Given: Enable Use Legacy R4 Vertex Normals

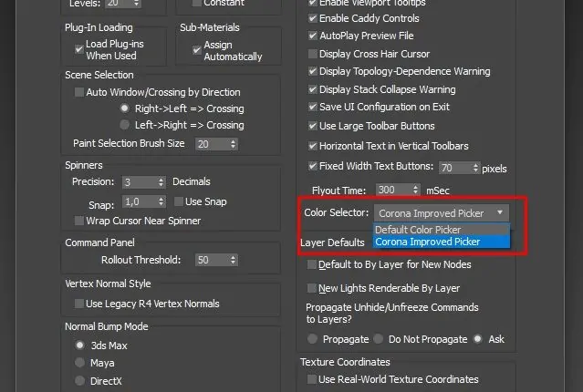Looking at the screenshot, I should 78,303.
